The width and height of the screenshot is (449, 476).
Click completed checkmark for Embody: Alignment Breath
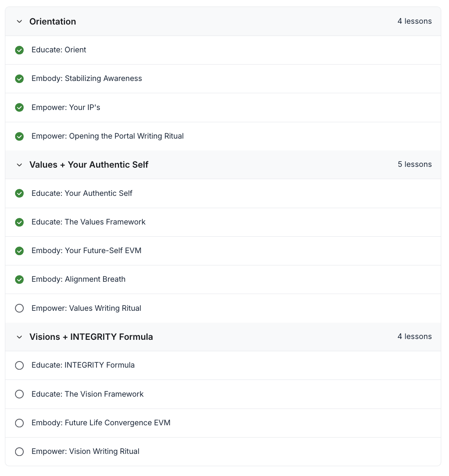coord(20,279)
